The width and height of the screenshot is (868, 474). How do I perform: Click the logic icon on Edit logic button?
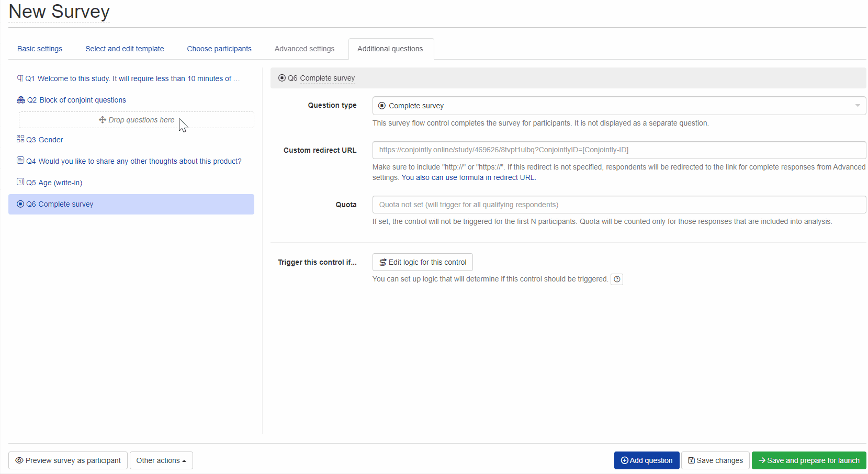coord(382,262)
